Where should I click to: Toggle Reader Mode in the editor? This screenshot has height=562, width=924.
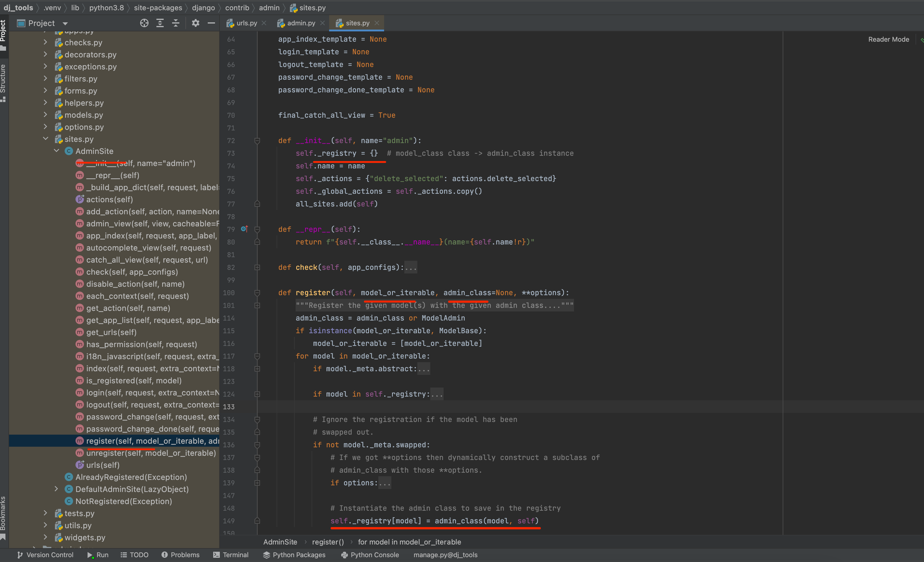coord(888,39)
